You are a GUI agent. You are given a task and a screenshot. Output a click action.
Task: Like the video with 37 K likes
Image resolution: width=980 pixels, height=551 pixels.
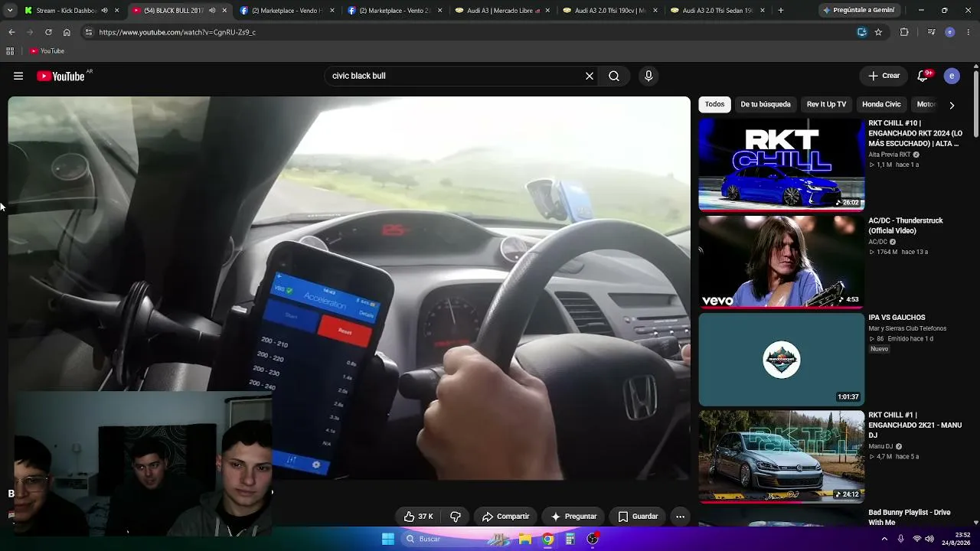tap(419, 517)
